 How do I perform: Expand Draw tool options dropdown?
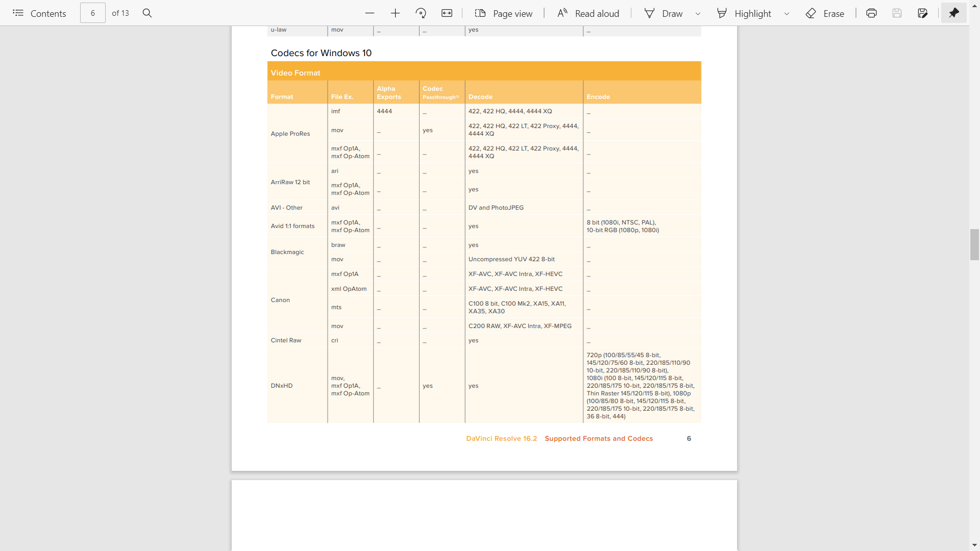698,14
